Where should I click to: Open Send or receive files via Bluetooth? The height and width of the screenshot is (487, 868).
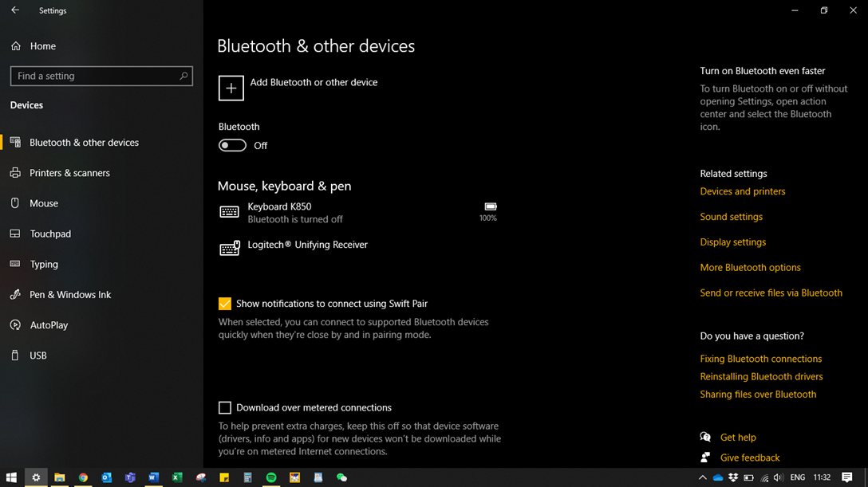[x=771, y=293]
